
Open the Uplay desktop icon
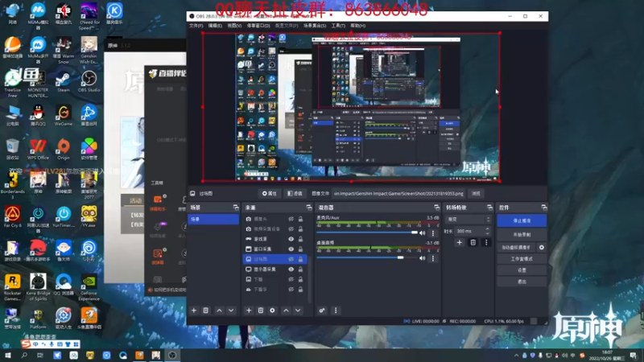89,251
